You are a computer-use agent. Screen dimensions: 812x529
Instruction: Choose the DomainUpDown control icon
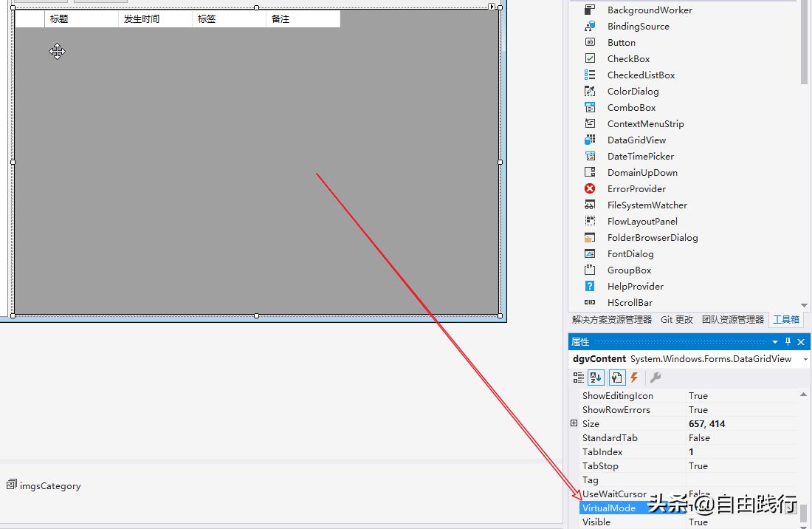pyautogui.click(x=590, y=172)
